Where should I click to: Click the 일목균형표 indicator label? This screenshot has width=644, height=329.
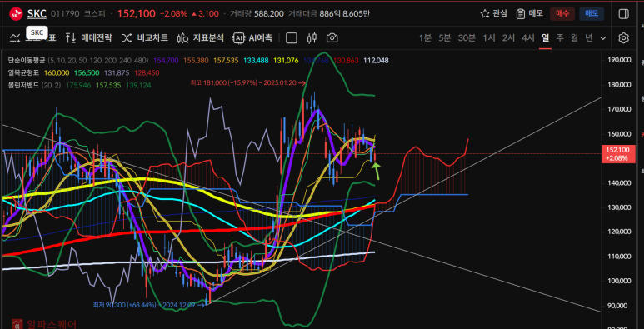[x=23, y=72]
